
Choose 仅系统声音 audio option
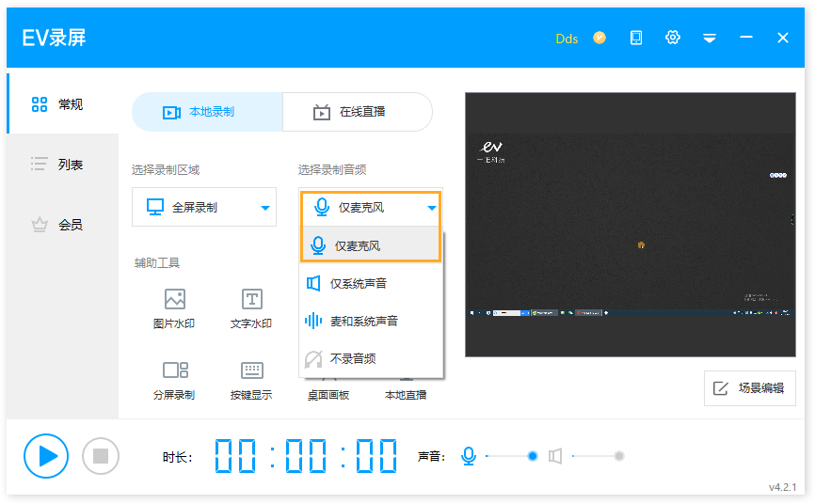tap(371, 283)
